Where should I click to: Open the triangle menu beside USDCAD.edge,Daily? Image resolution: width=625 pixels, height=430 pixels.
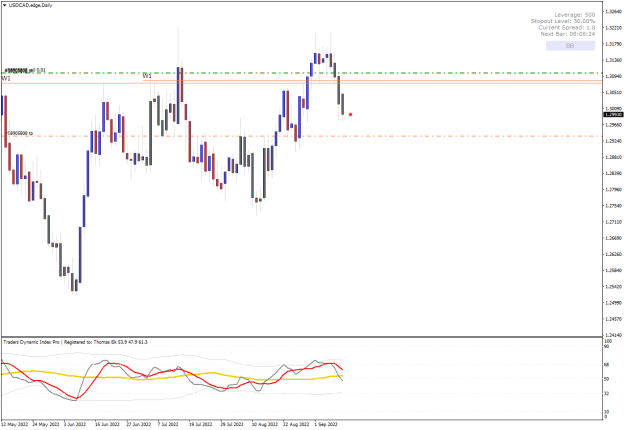[x=4, y=5]
